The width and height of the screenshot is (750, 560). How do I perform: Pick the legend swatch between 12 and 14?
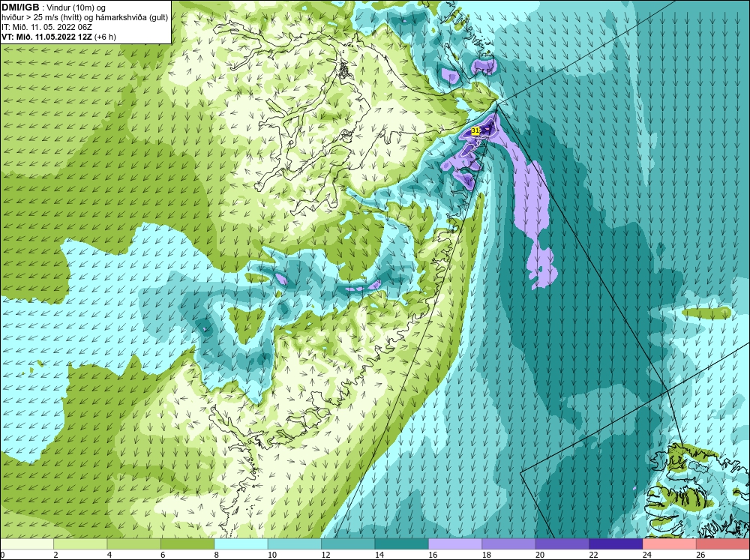348,544
